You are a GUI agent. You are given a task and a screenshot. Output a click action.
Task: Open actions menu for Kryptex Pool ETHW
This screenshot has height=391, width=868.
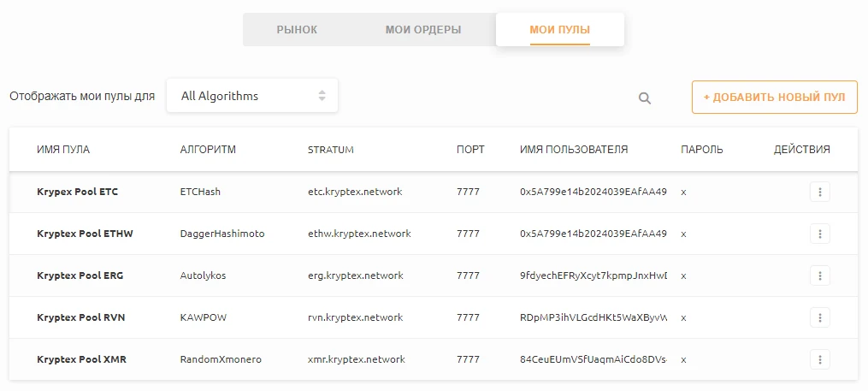pyautogui.click(x=819, y=234)
